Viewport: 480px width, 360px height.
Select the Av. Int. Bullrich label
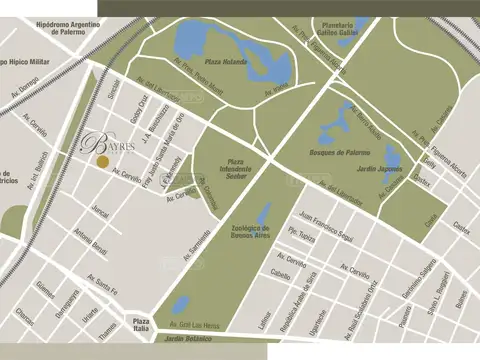tap(38, 171)
